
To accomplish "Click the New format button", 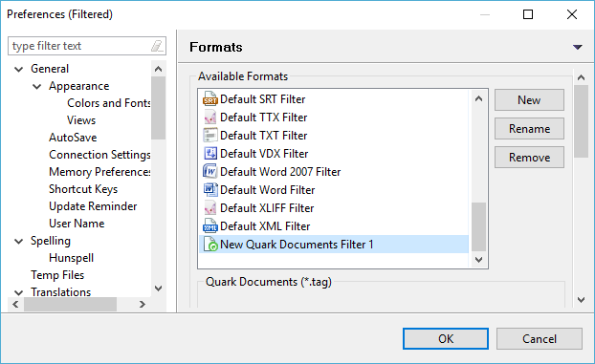I will (x=529, y=100).
